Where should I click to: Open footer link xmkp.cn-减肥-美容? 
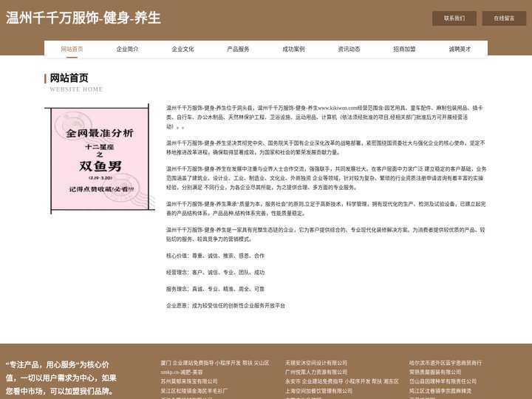point(182,372)
